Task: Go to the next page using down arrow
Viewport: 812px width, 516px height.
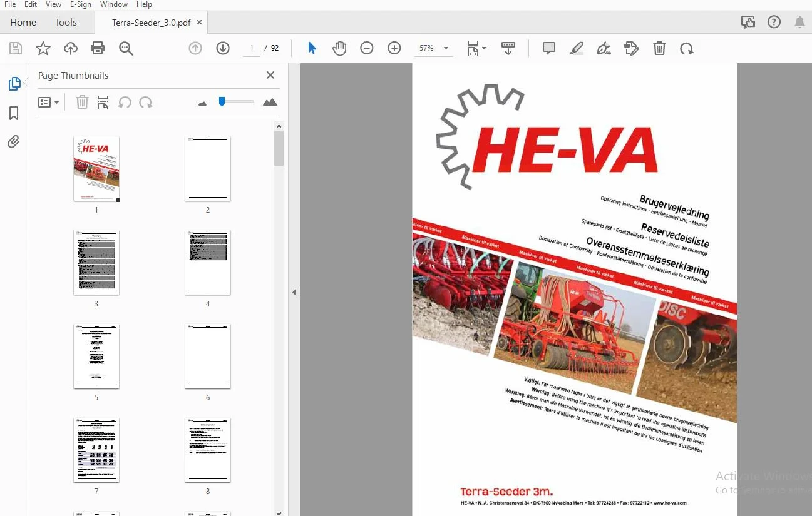Action: coord(223,48)
